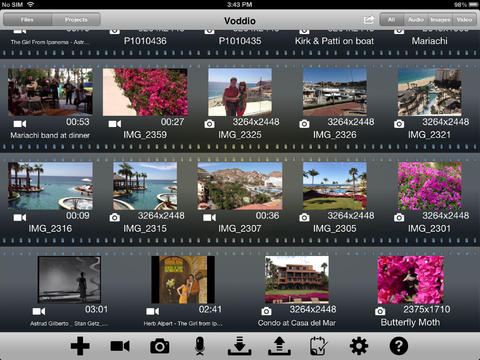Screen dimensions: 480x360
Task: Tap the plus add icon in bottom toolbar
Action: click(80, 346)
